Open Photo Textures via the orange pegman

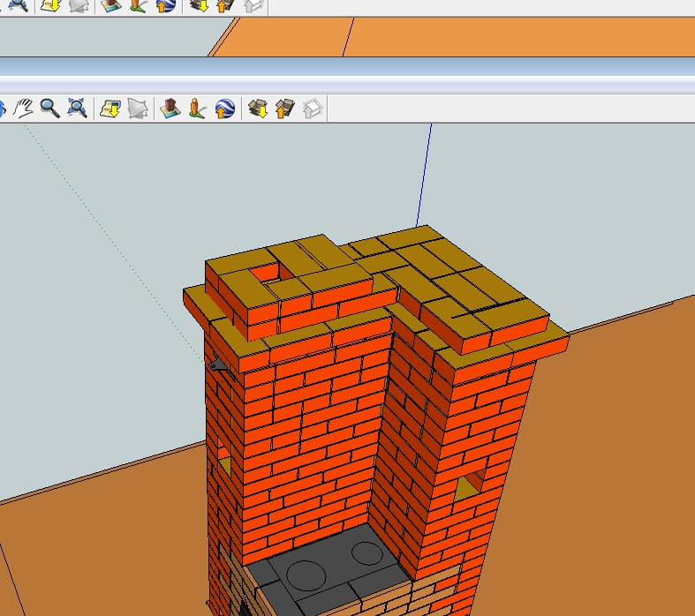(x=196, y=109)
